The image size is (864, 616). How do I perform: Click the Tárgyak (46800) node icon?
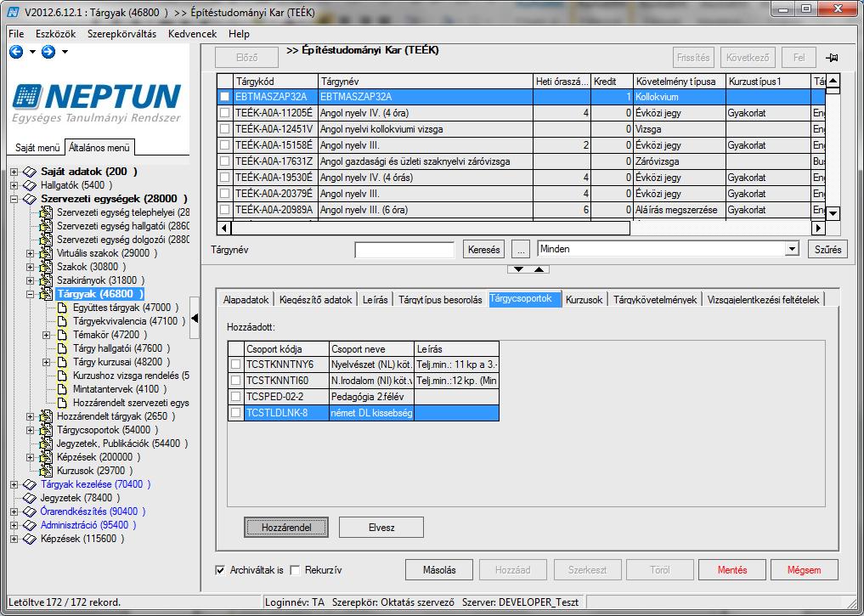(x=46, y=294)
